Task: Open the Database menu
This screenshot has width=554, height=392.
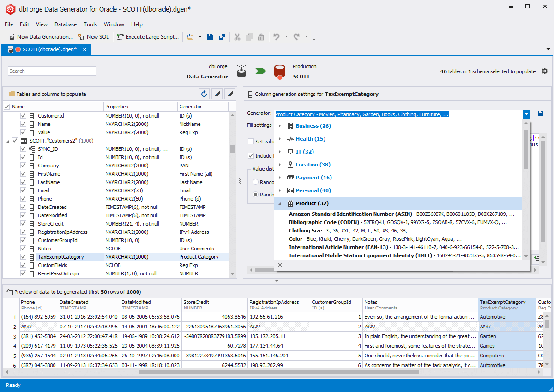Action: tap(65, 24)
